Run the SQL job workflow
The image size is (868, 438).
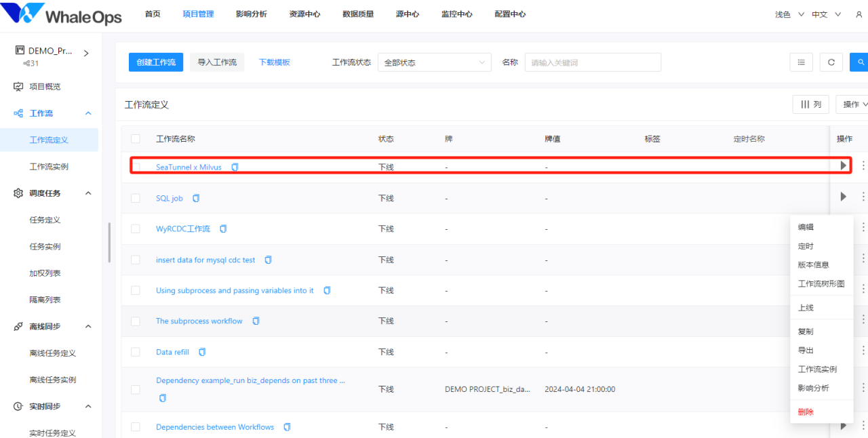click(x=844, y=197)
